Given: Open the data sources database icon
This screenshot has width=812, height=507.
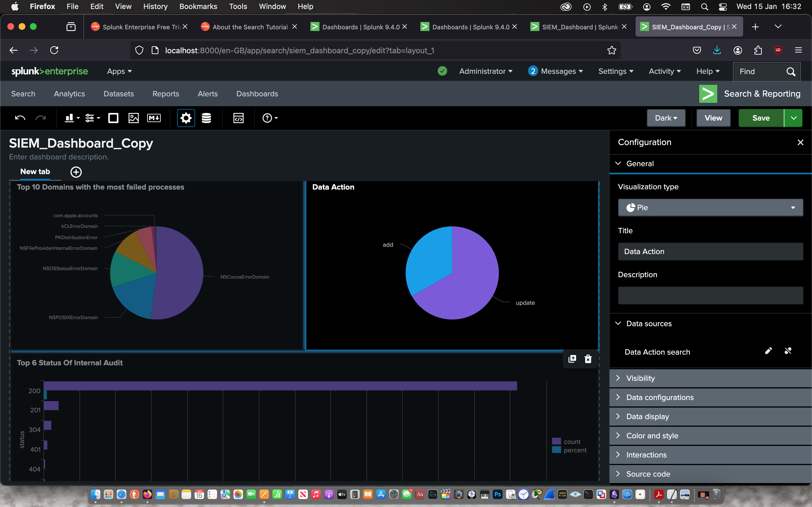Looking at the screenshot, I should [206, 118].
